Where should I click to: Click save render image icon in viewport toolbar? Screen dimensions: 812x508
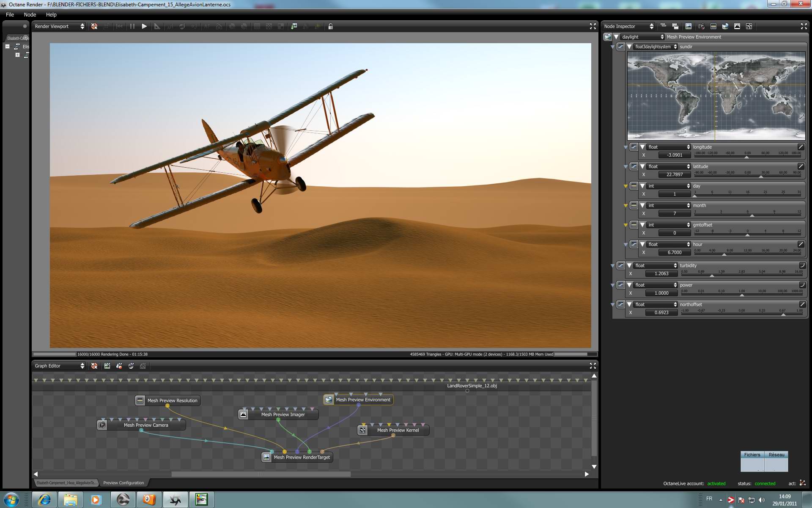pyautogui.click(x=294, y=26)
